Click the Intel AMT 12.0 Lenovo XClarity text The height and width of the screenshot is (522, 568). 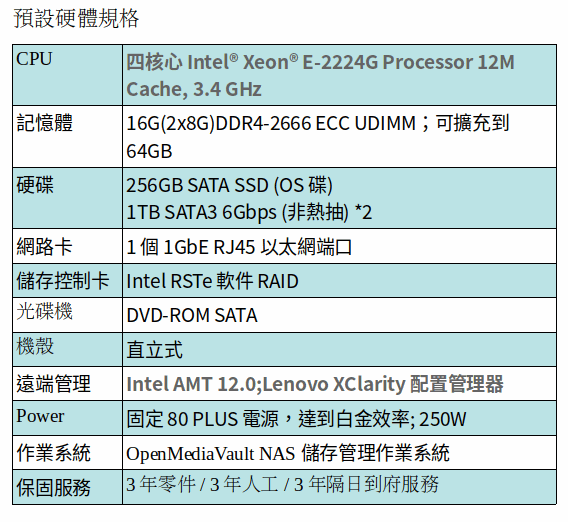coord(315,384)
